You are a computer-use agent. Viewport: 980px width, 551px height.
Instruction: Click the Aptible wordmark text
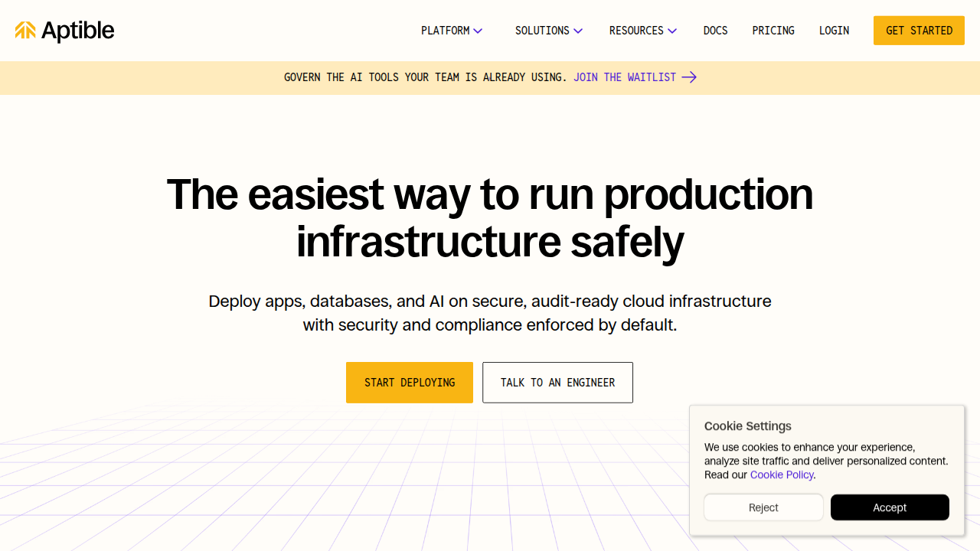(x=77, y=31)
